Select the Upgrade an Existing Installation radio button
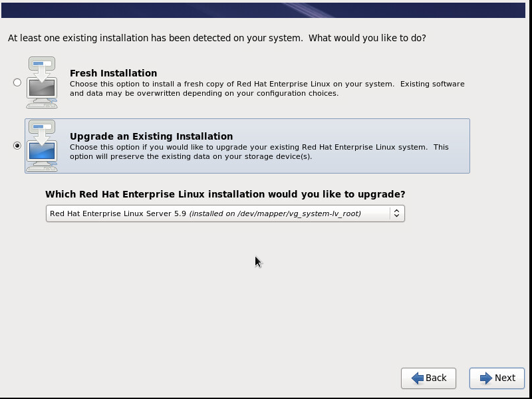 (17, 146)
